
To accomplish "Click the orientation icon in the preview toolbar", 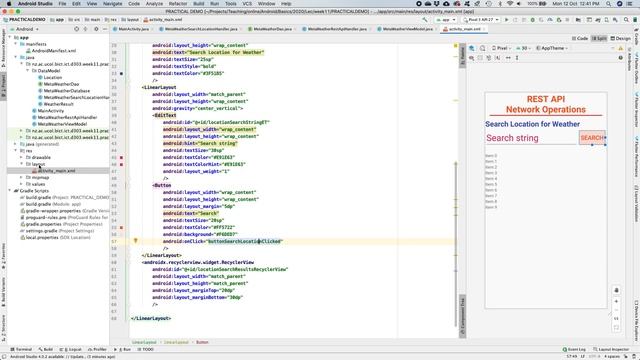I will pyautogui.click(x=482, y=48).
